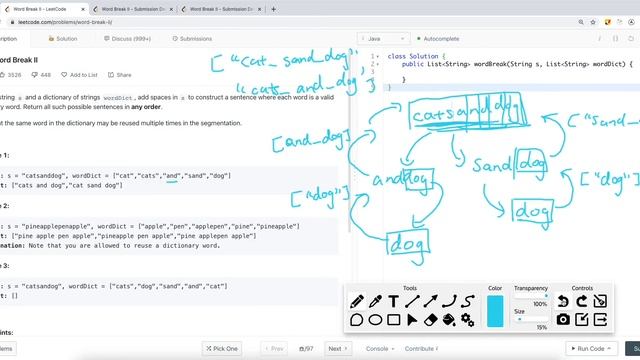
Task: Select the S-shaped bezier path tool
Action: click(x=468, y=301)
